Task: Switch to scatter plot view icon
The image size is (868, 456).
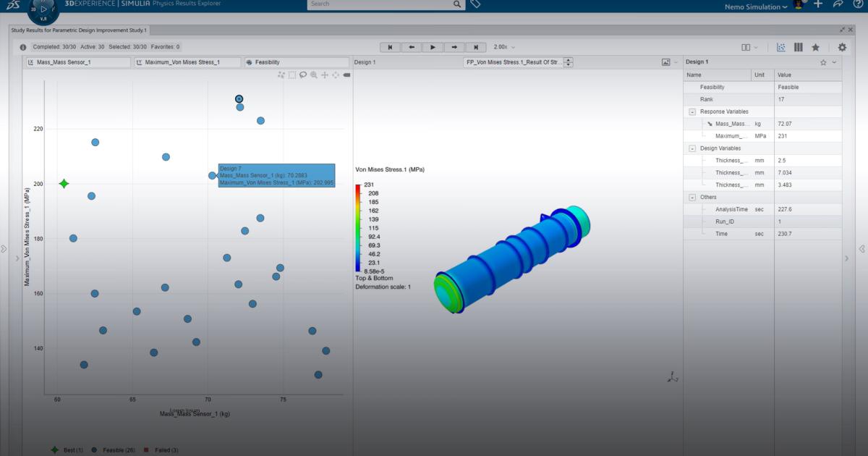Action: [781, 47]
